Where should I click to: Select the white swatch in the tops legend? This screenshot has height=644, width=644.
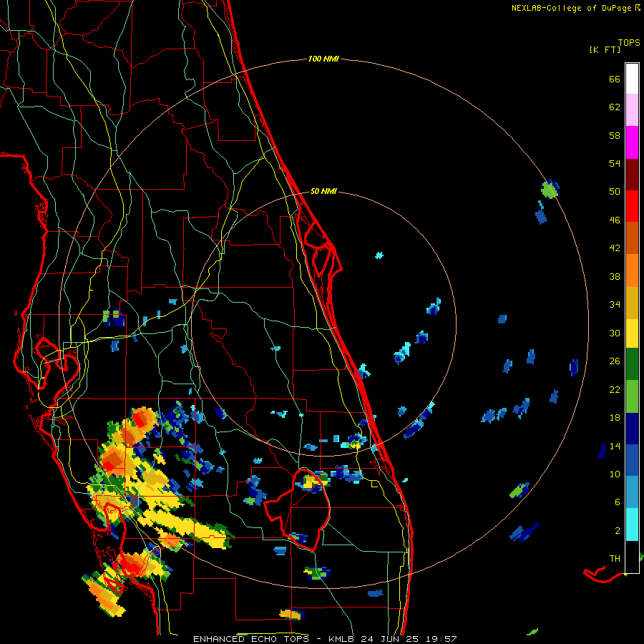tap(632, 79)
